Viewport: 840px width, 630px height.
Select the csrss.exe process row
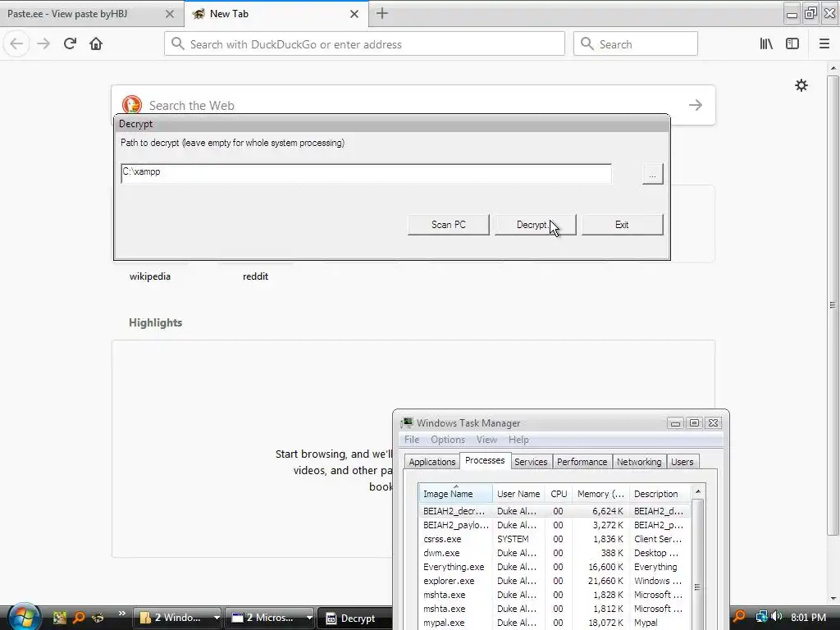tap(555, 539)
